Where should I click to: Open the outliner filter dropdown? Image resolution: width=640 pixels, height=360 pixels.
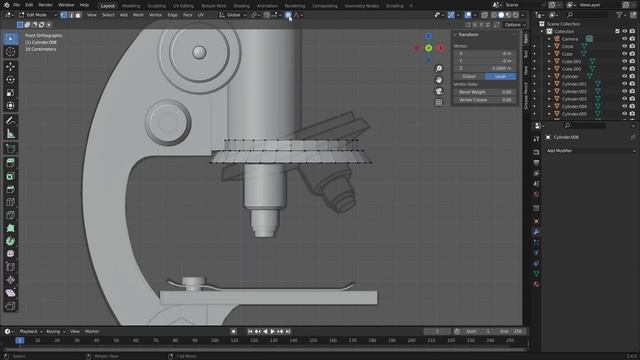pyautogui.click(x=621, y=15)
